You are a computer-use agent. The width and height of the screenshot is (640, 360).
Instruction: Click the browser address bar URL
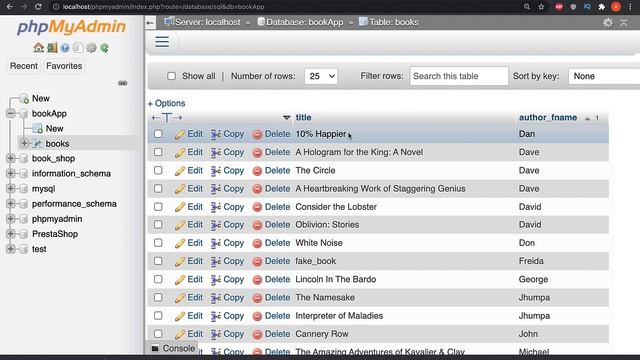(163, 7)
